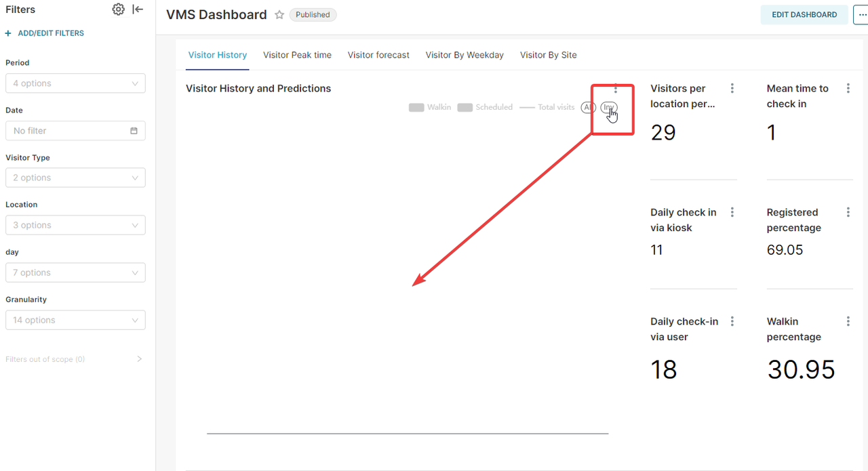The width and height of the screenshot is (868, 471).
Task: Toggle Total visits legend line
Action: pyautogui.click(x=547, y=107)
